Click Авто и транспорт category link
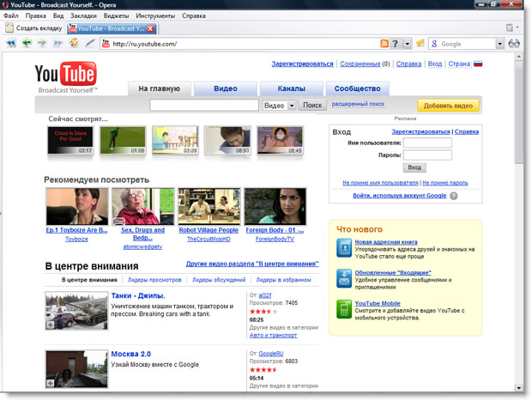The image size is (532, 401). (273, 335)
